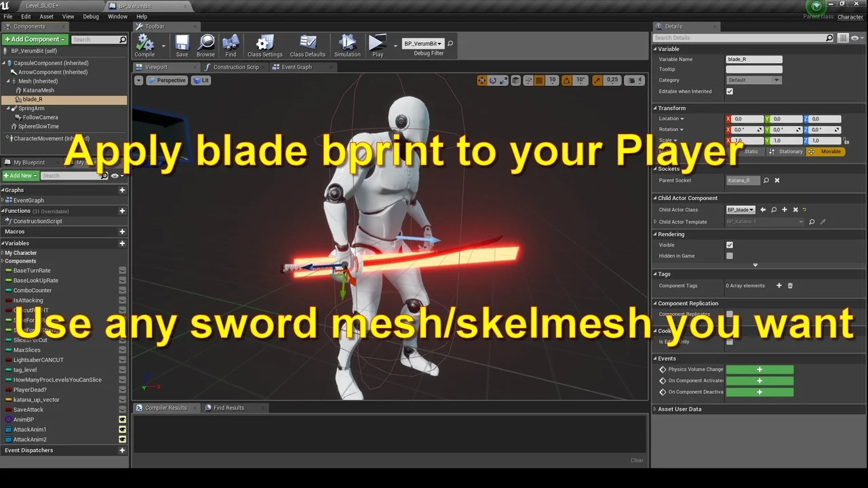The height and width of the screenshot is (488, 868).
Task: Open the Child Actor Class BP_blade dropdown
Action: 740,209
